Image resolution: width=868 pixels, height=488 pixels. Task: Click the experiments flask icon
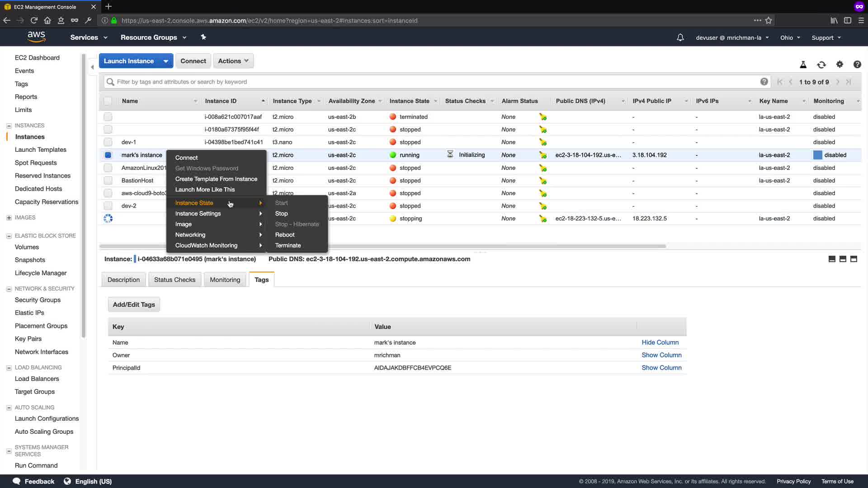(803, 65)
